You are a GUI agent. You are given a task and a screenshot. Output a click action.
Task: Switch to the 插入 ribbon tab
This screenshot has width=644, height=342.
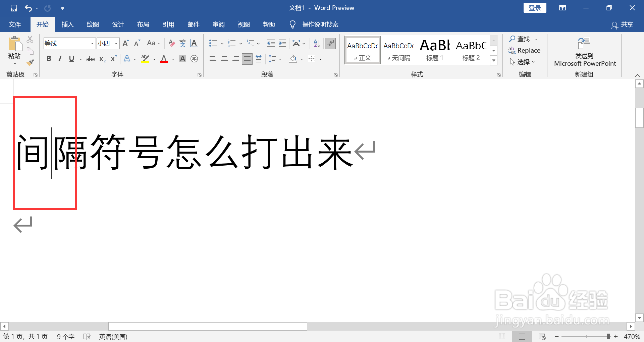coord(67,24)
